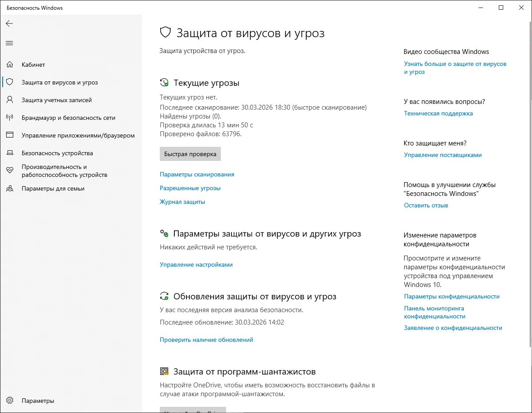Click the device health heart icon
532x413 pixels.
coord(10,171)
